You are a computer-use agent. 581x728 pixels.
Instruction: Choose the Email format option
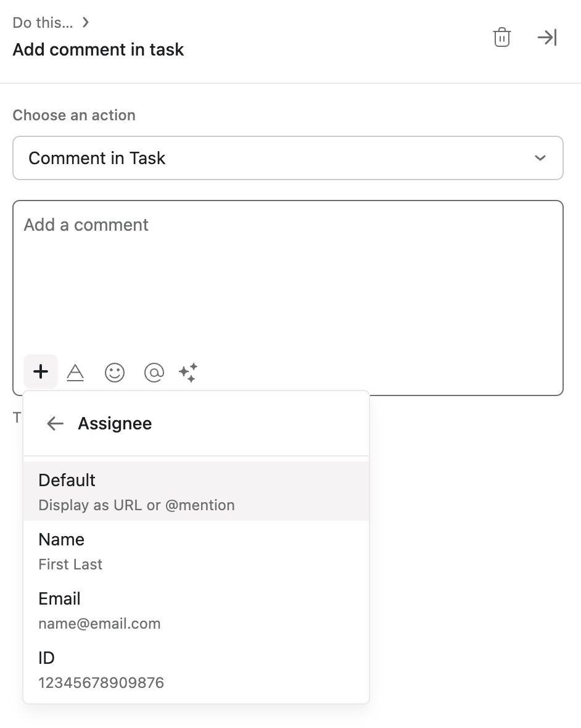196,610
